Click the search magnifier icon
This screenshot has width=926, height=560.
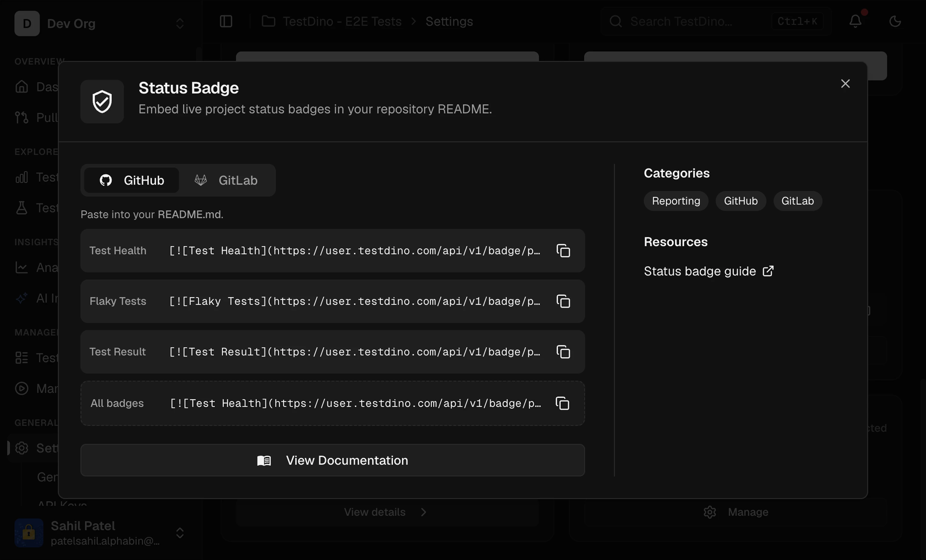coord(616,21)
